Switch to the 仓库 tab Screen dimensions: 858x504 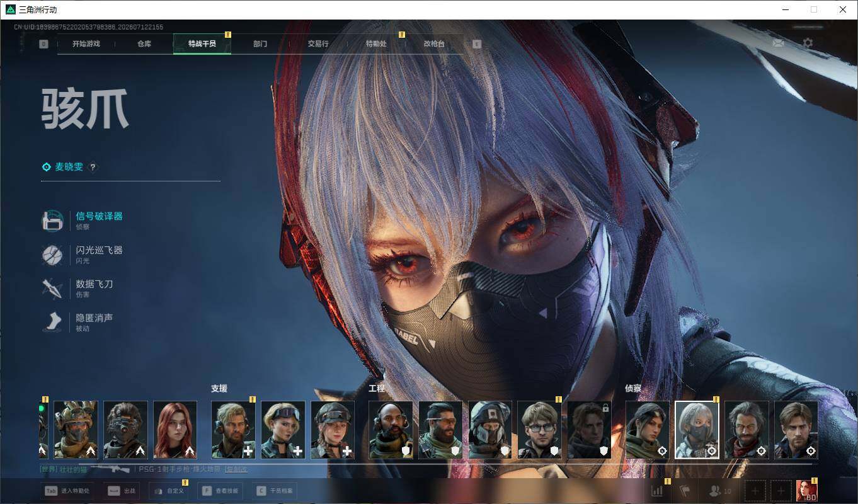(144, 44)
